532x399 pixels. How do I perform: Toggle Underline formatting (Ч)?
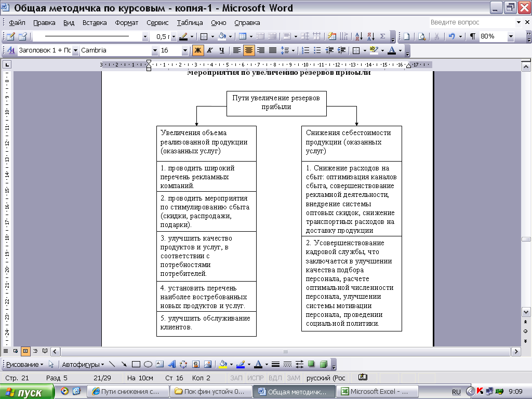pyautogui.click(x=221, y=50)
